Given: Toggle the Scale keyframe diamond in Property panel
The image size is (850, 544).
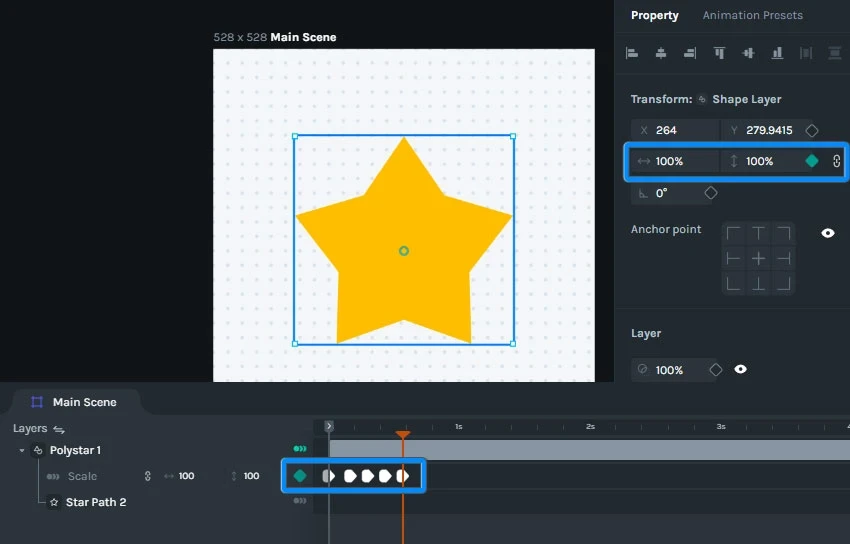Looking at the screenshot, I should (812, 161).
